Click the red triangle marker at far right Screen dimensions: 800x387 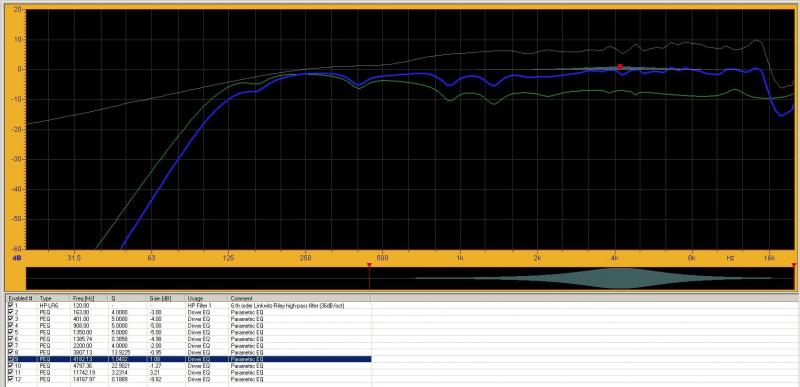tap(794, 265)
